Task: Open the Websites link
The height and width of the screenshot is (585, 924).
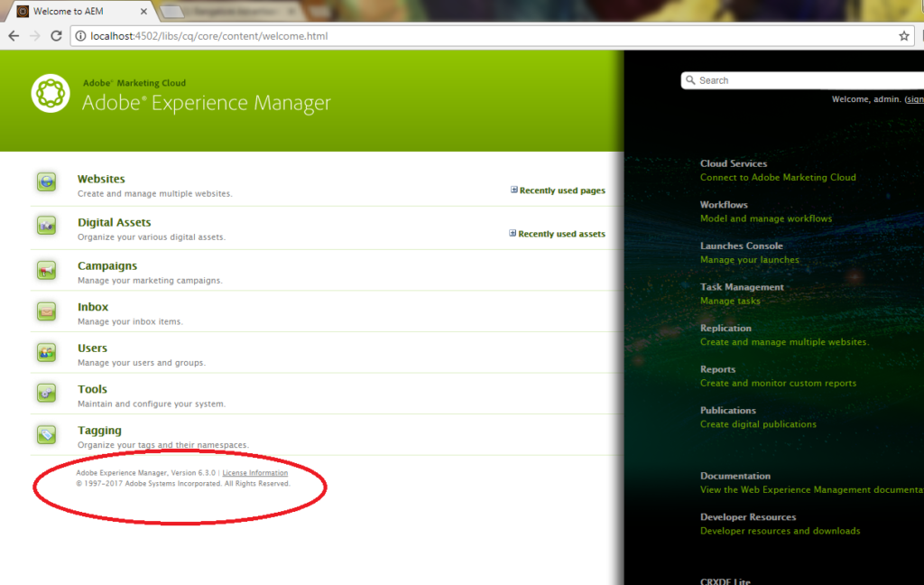Action: coord(101,179)
